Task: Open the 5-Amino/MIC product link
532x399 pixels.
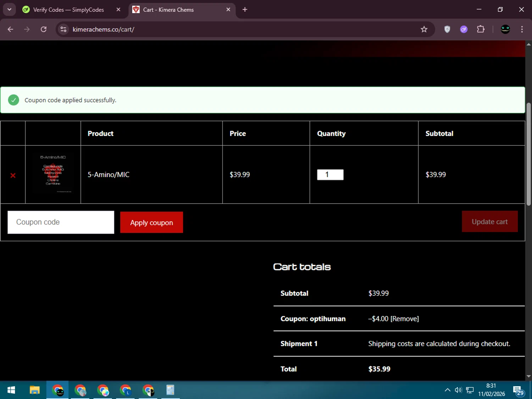Action: [109, 174]
